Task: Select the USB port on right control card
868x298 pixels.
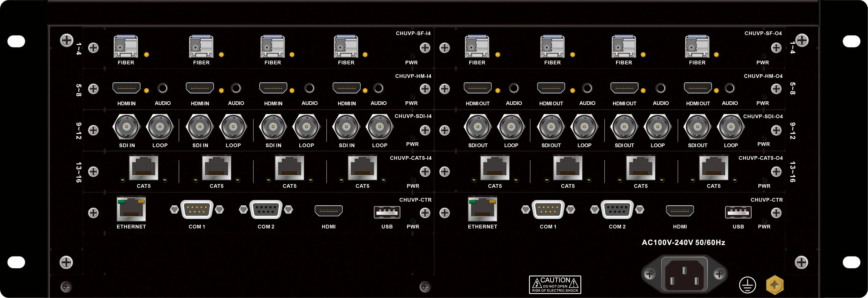Action: point(738,212)
